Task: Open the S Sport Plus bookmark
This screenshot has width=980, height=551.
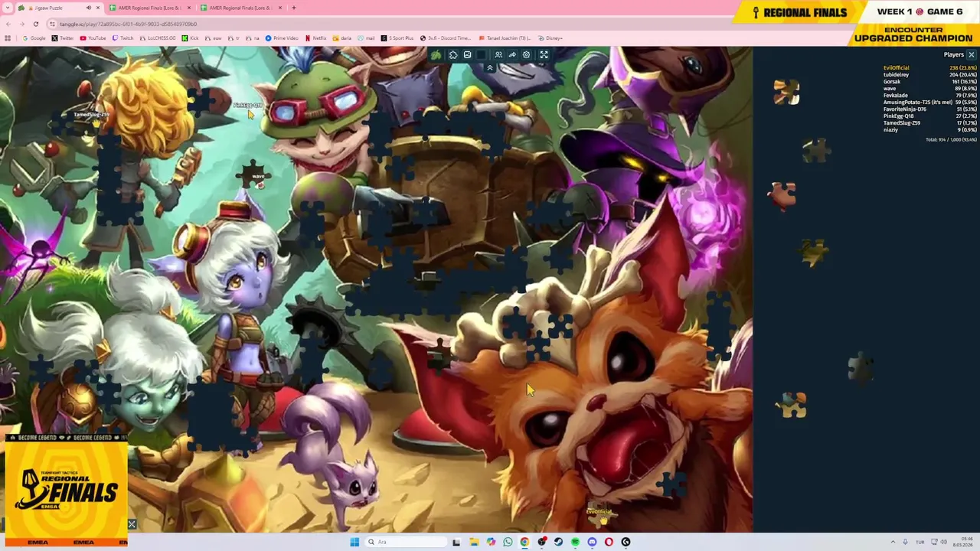Action: click(397, 38)
